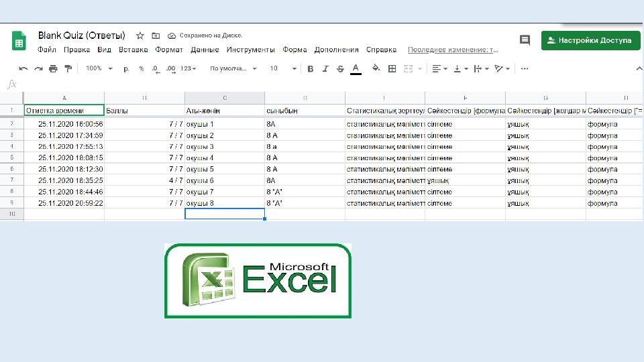
Task: Toggle italic text formatting
Action: (325, 68)
